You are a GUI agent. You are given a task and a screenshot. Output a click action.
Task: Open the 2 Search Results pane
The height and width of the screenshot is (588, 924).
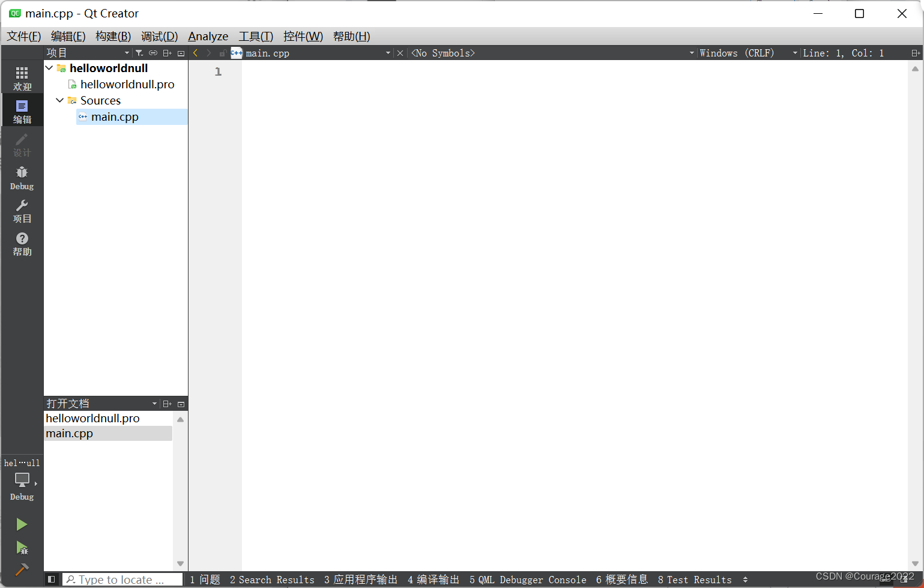coord(272,580)
